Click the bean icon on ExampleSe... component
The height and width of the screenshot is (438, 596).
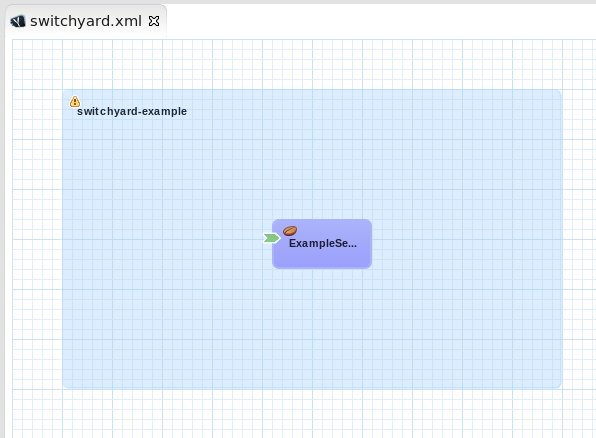tap(290, 231)
